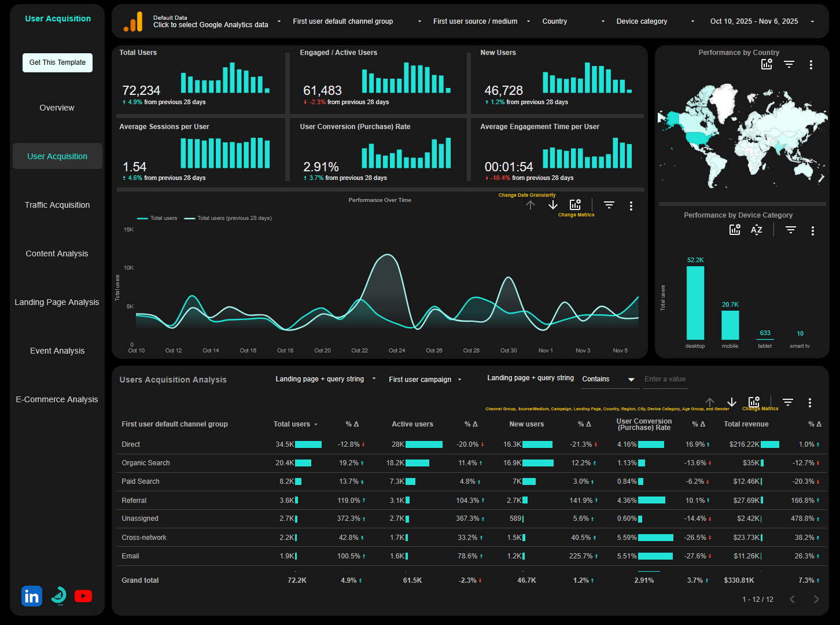Switch to the Traffic Acquisition page
The image size is (840, 625).
pyautogui.click(x=57, y=204)
